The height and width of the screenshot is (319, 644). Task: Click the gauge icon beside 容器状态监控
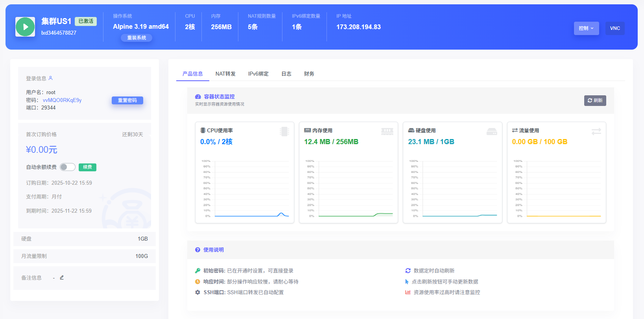(198, 96)
